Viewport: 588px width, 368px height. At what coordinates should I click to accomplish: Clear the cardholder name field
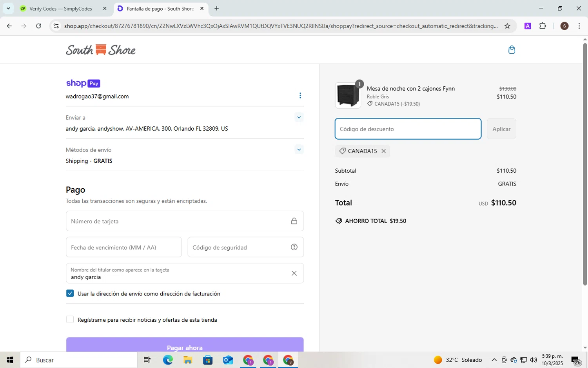(x=294, y=273)
